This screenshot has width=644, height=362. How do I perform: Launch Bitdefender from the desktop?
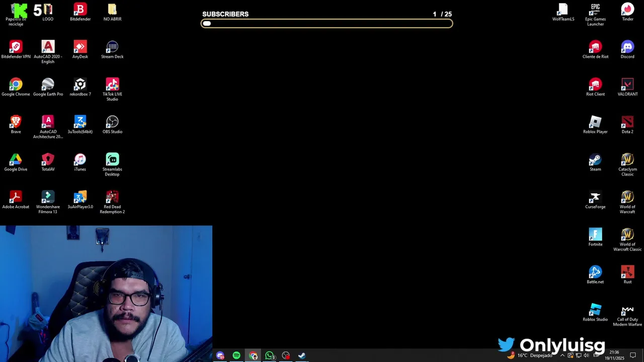point(80,13)
